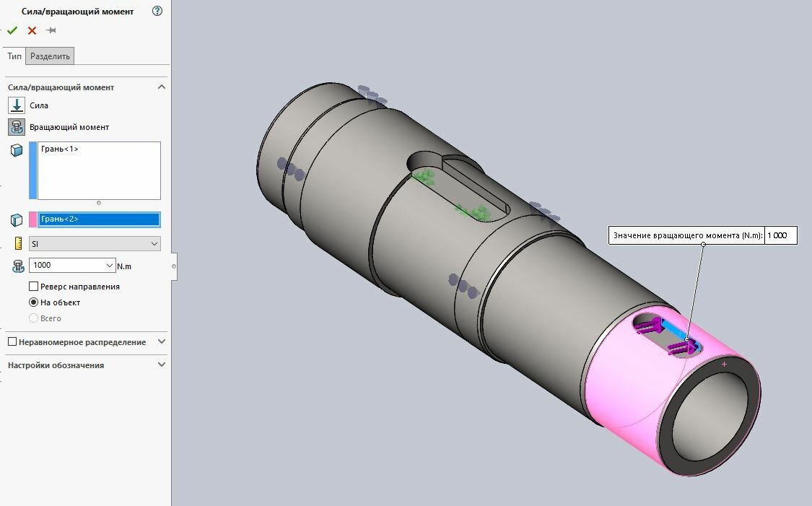812x506 pixels.
Task: Check the Неравномерное распределение checkbox
Action: (x=12, y=342)
